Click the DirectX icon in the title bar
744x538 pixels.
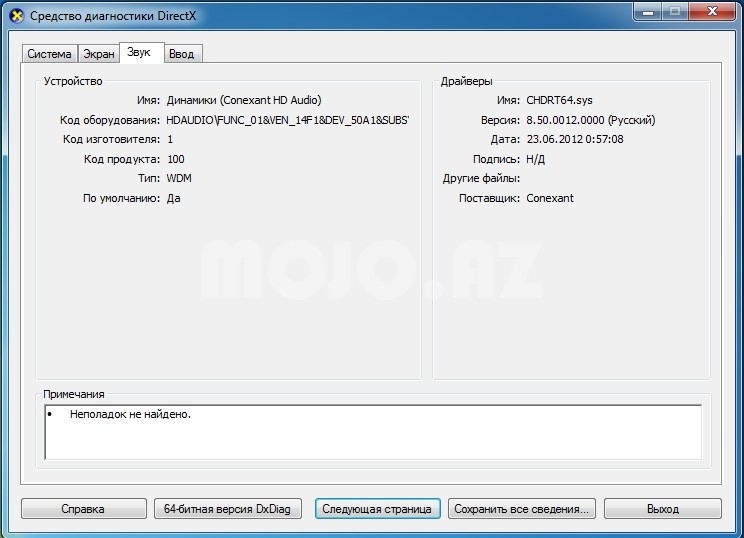pos(16,16)
